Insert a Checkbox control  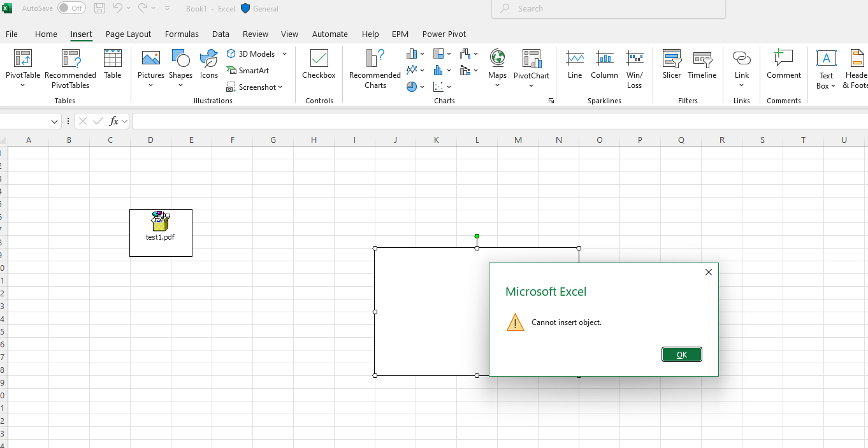pos(319,64)
